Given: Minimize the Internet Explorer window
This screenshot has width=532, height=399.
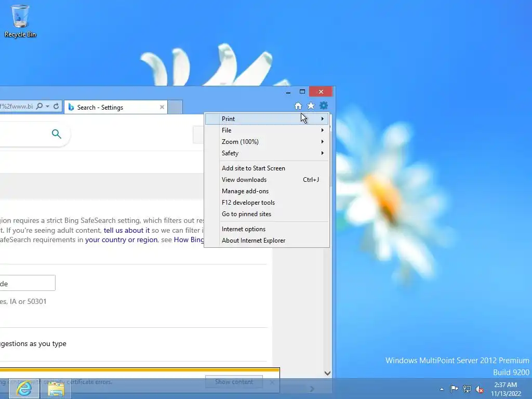Looking at the screenshot, I should (x=288, y=92).
